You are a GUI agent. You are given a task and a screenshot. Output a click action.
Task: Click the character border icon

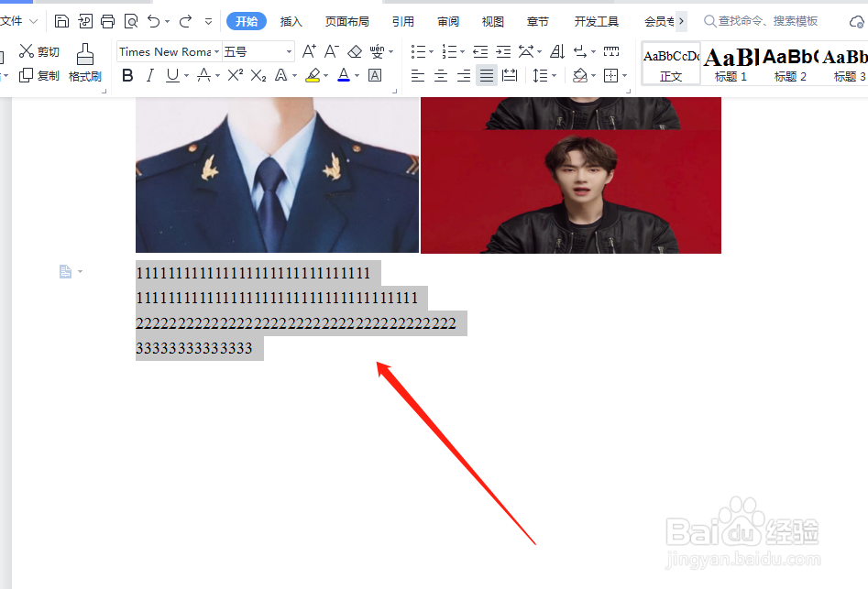pos(375,75)
